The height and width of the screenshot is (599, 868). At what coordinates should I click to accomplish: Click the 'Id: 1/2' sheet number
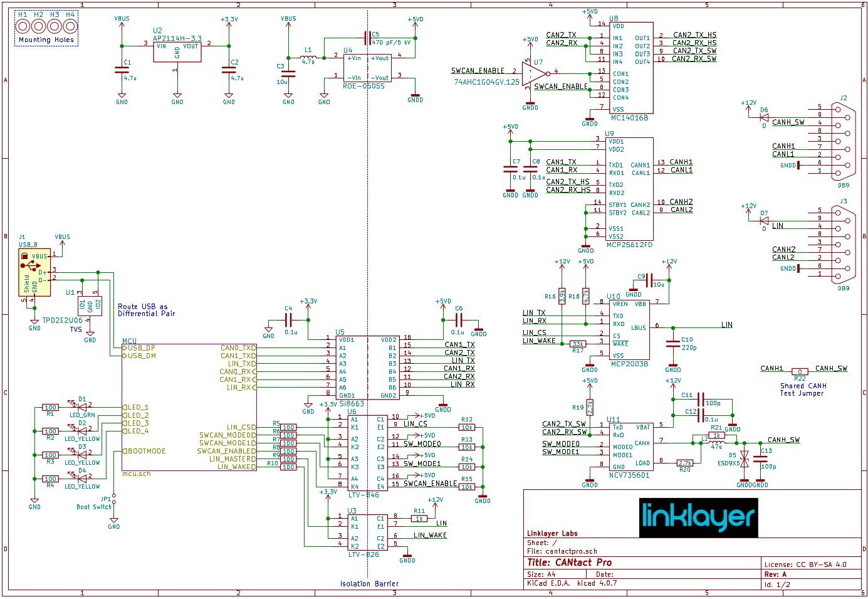[x=777, y=585]
